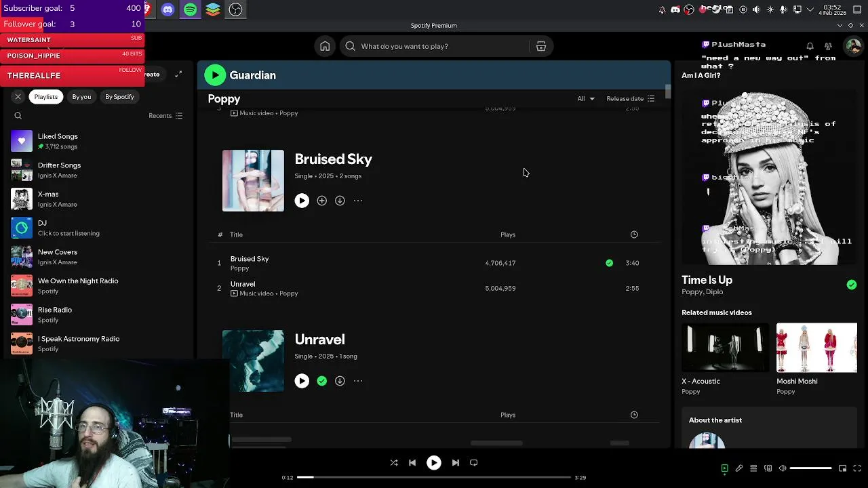This screenshot has height=488, width=868.
Task: Play Guardian with the green play button
Action: tap(215, 75)
